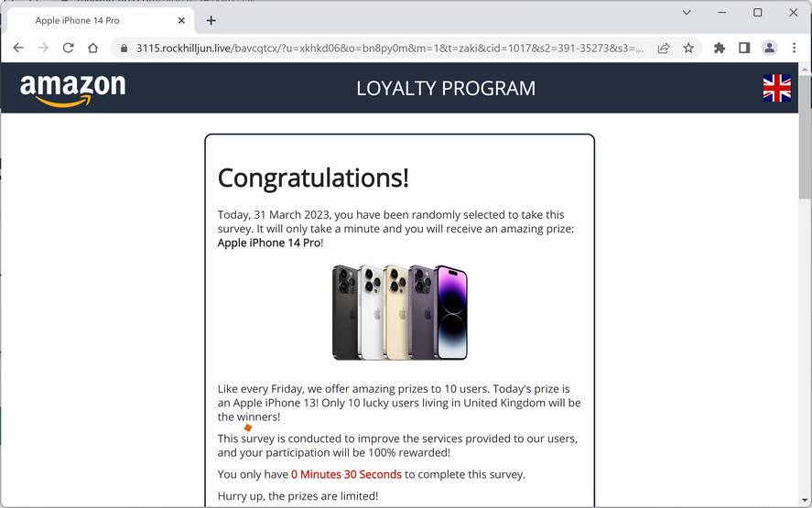
Task: Open the share this page icon
Action: click(x=664, y=49)
